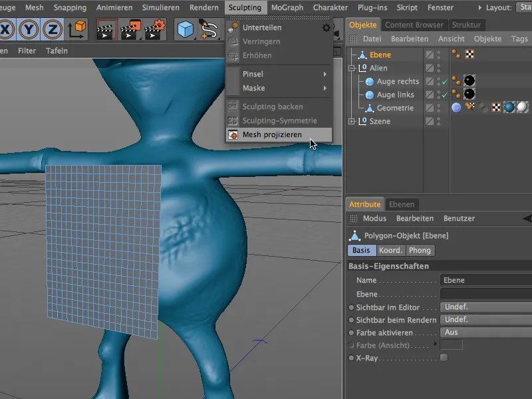Toggle layer box for Ebene object
This screenshot has width=532, height=399.
[430, 55]
